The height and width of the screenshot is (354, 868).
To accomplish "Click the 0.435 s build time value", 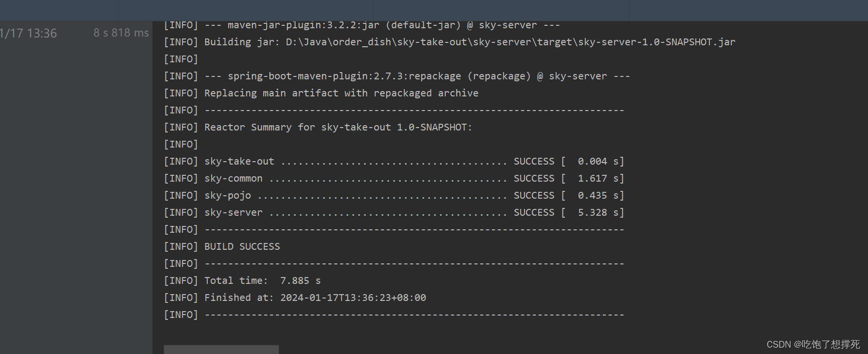I will (593, 195).
